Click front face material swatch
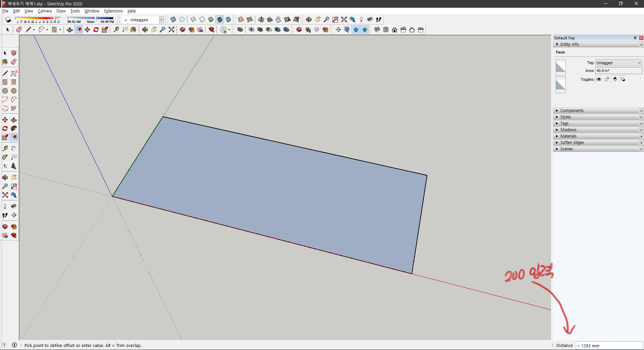 (560, 67)
